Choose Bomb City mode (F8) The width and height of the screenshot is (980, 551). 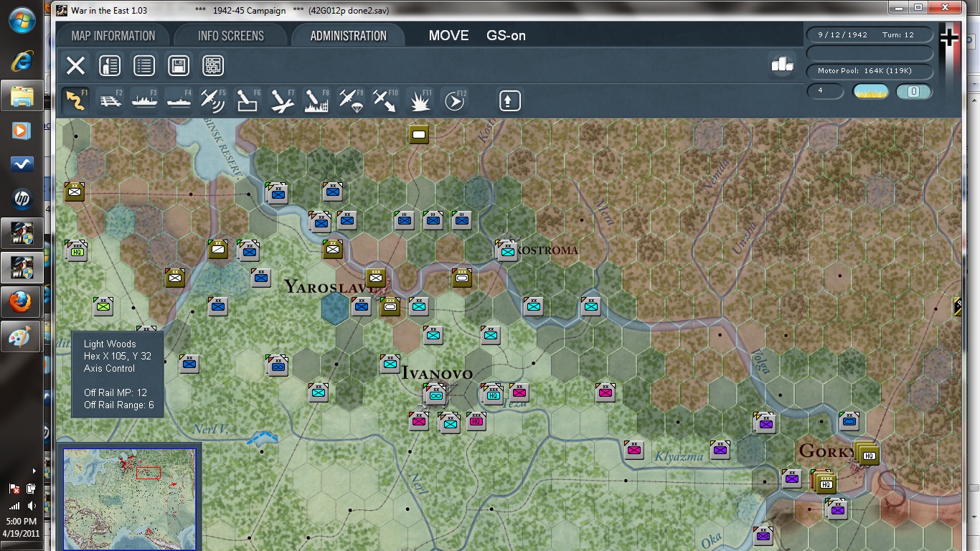[316, 100]
